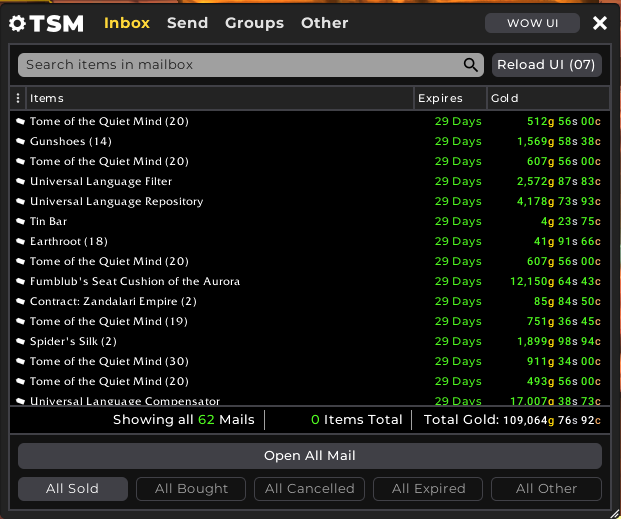
Task: Click mail icon beside Universal Language Filter
Action: click(x=20, y=182)
